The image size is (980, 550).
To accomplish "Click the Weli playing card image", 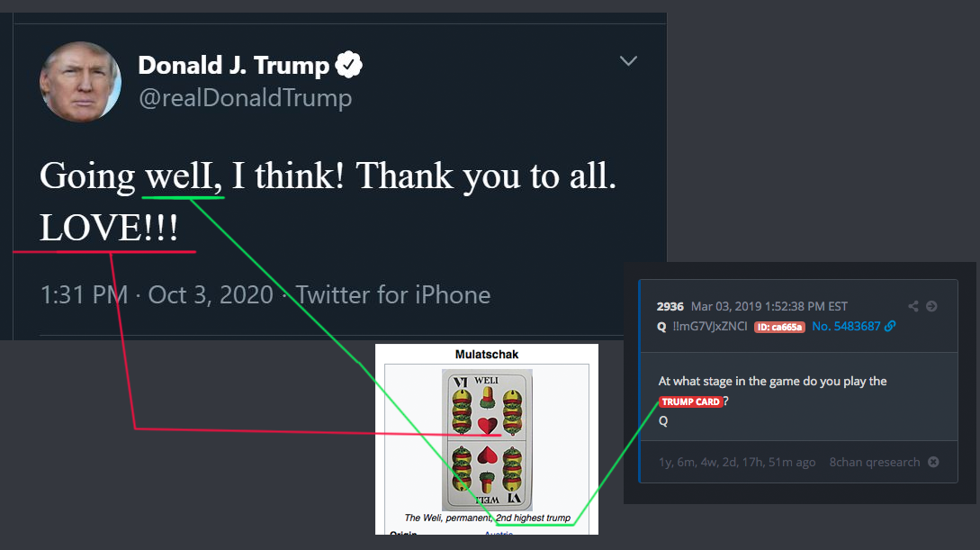I will pyautogui.click(x=487, y=439).
